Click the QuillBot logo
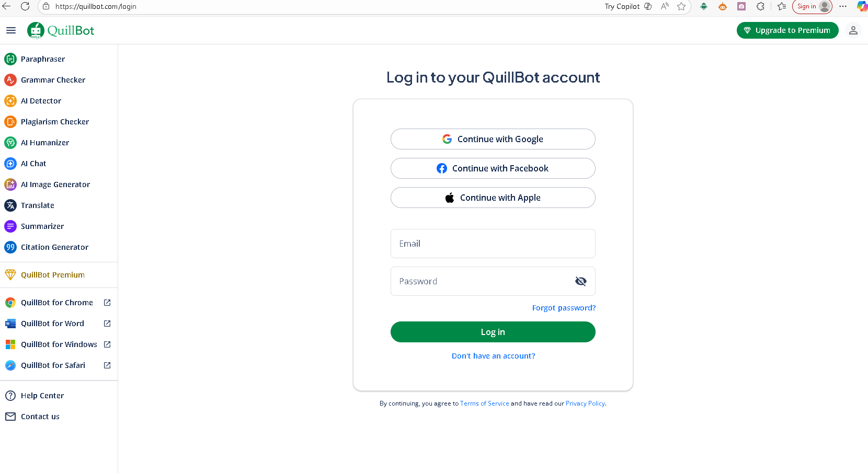Viewport: 868px width, 473px height. pyautogui.click(x=61, y=30)
